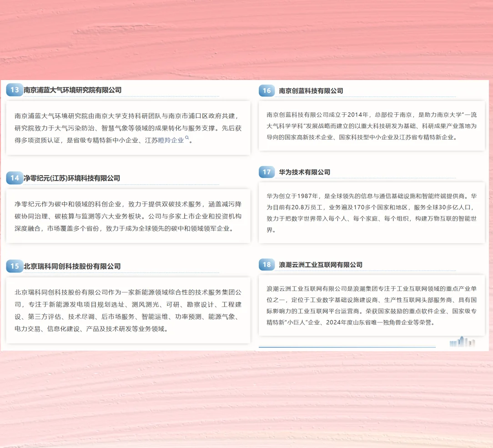Select heading 净零纪元(江苏)环境科技有限公司
This screenshot has height=448, width=493.
pyautogui.click(x=72, y=178)
